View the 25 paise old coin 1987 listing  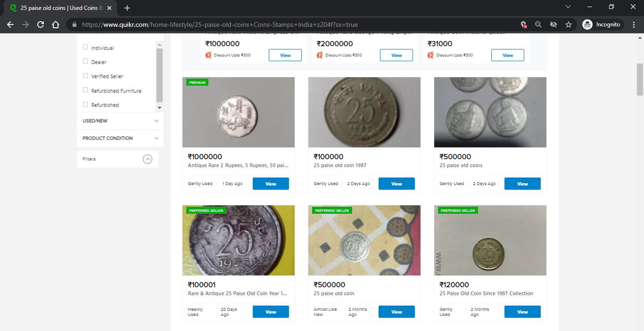click(x=396, y=183)
